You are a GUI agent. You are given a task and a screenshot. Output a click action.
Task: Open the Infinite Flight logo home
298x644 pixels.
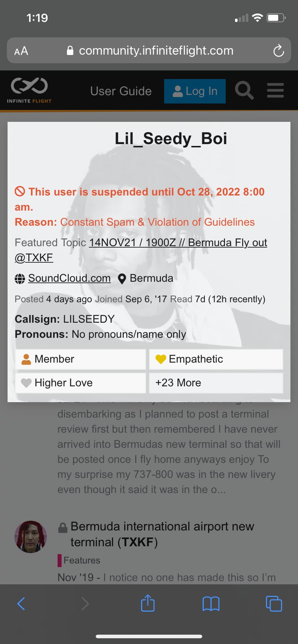[29, 90]
